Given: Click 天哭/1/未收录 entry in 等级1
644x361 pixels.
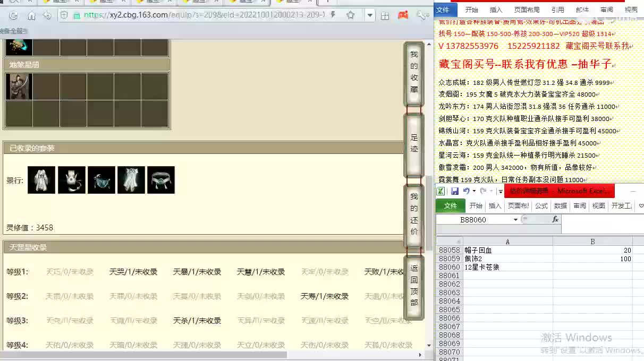Looking at the screenshot, I should tap(133, 272).
